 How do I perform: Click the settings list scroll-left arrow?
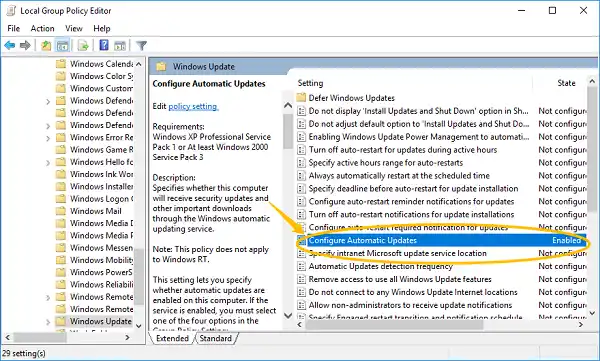300,325
